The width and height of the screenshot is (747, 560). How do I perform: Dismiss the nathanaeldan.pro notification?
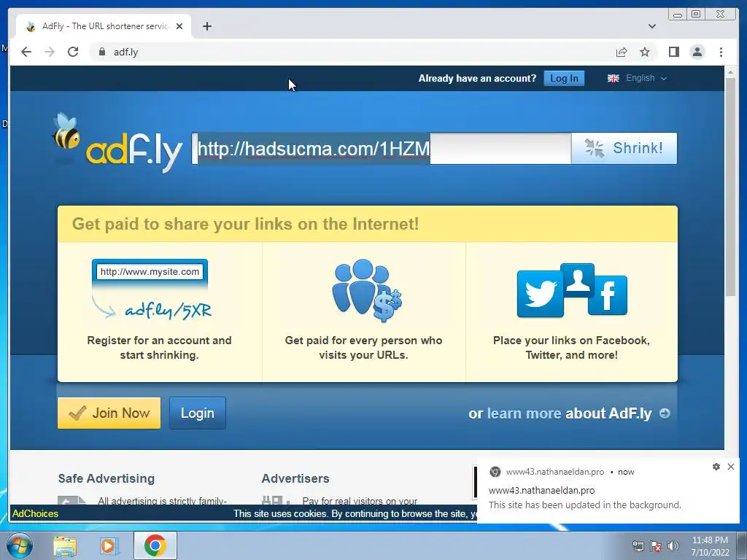(731, 467)
